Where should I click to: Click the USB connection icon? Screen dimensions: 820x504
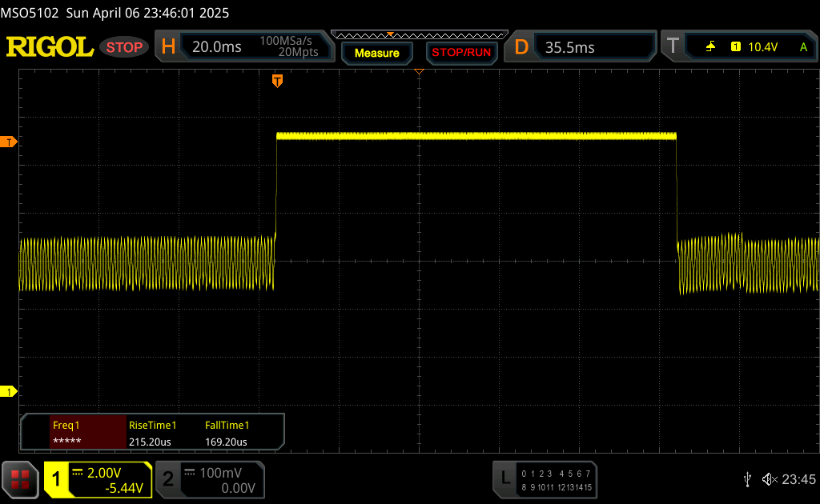click(747, 479)
